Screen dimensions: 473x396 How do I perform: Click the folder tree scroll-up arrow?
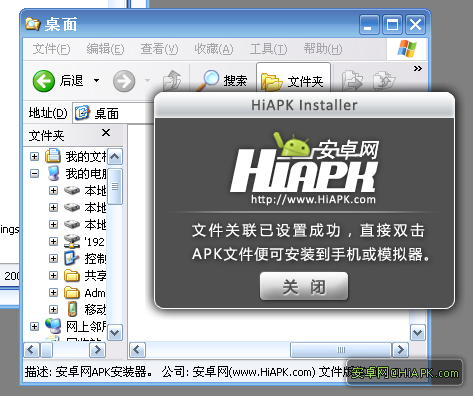click(x=115, y=157)
